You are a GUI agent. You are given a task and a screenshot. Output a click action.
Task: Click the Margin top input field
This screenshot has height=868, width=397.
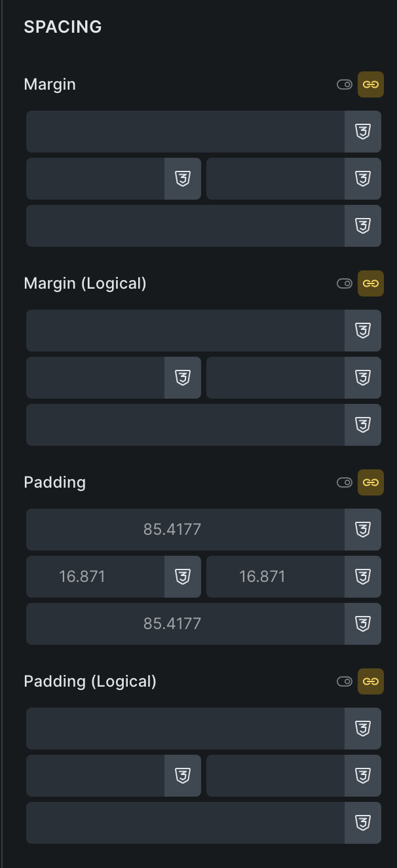(x=185, y=132)
